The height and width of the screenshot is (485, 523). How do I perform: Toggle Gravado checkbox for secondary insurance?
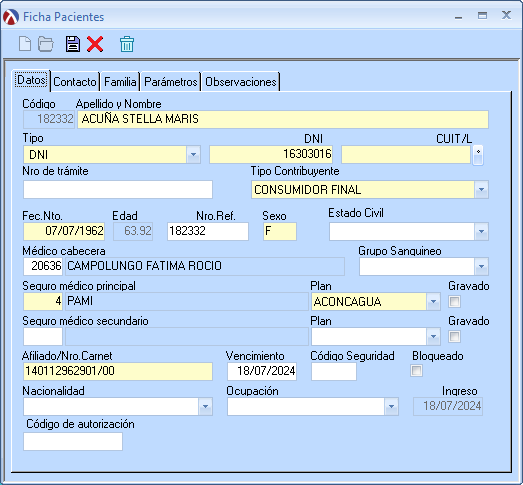(x=454, y=336)
